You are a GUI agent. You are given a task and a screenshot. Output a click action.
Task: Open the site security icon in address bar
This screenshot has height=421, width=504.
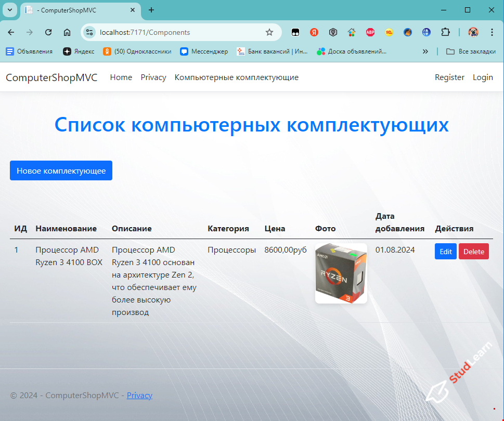point(88,32)
